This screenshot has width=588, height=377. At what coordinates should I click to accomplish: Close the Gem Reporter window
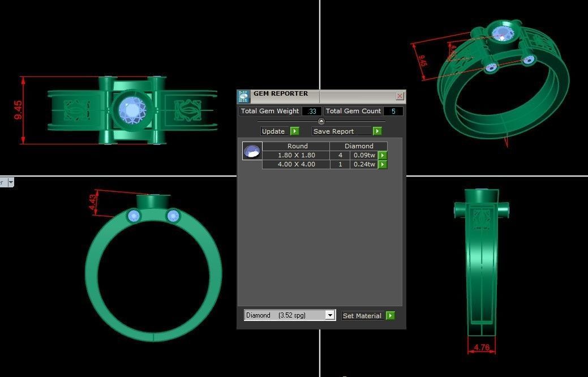pos(400,96)
